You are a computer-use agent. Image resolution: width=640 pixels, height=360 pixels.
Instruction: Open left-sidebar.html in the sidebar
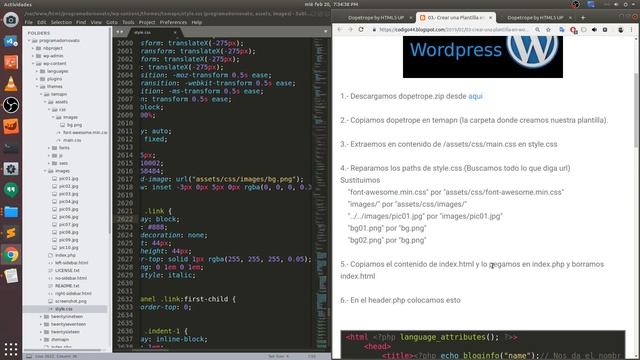click(x=71, y=263)
